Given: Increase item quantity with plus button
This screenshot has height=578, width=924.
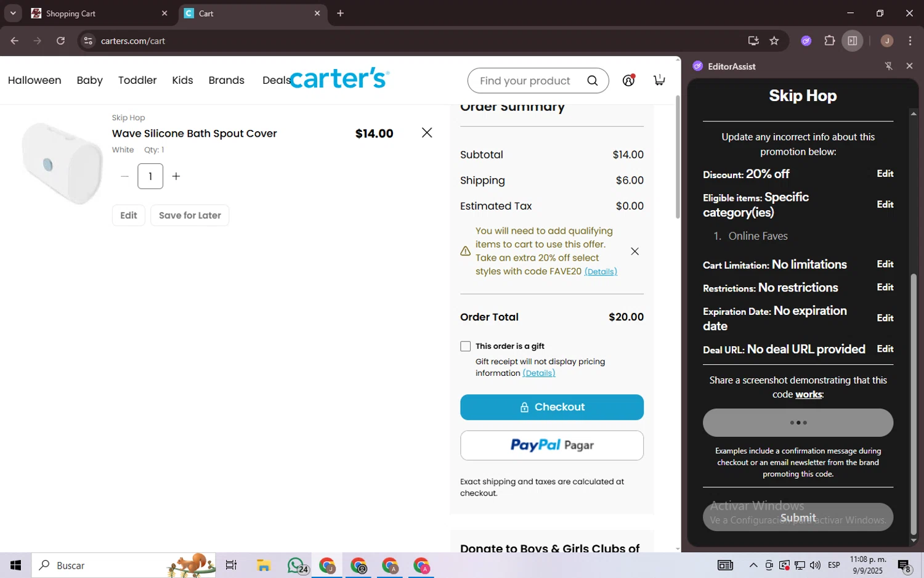Looking at the screenshot, I should click(176, 176).
